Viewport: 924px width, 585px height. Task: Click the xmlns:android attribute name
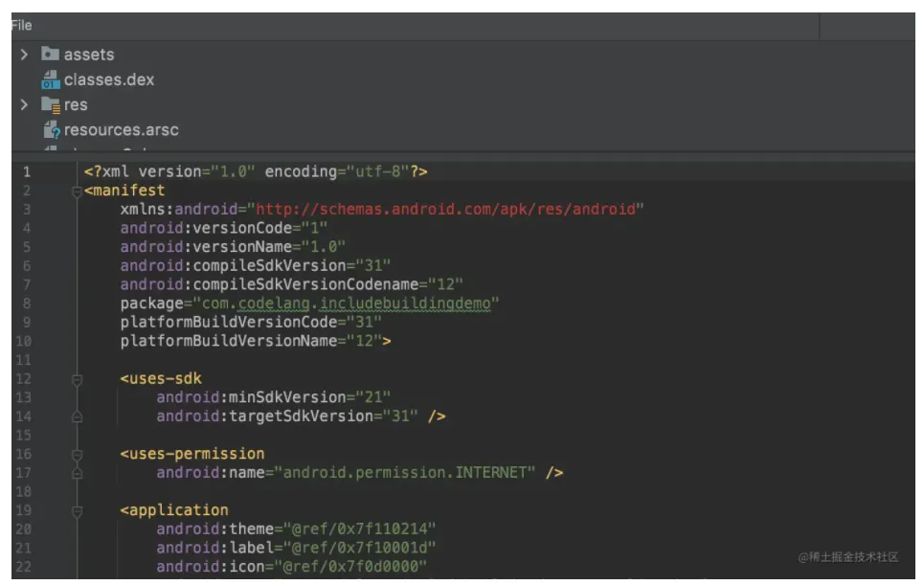point(178,209)
